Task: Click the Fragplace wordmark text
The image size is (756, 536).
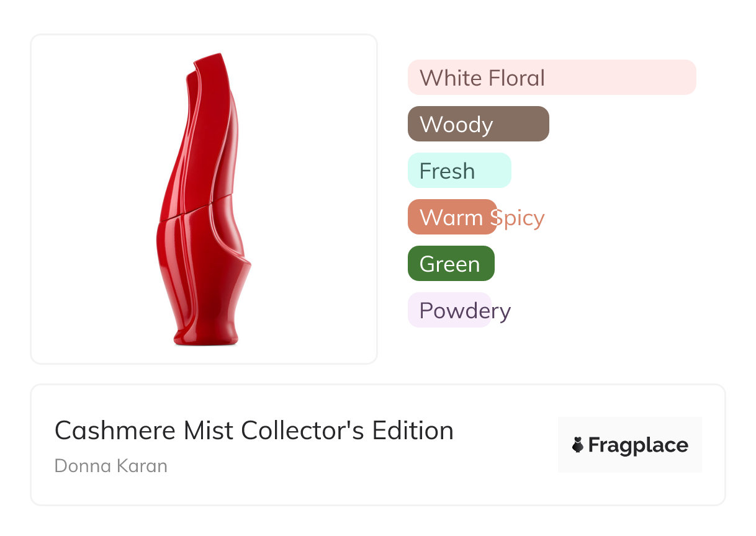Action: tap(638, 445)
